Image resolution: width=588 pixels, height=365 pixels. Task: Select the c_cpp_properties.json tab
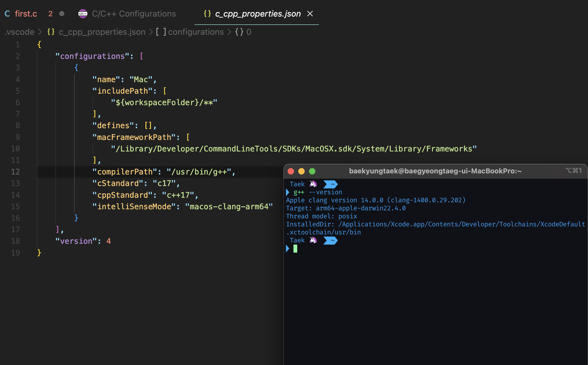(x=257, y=13)
